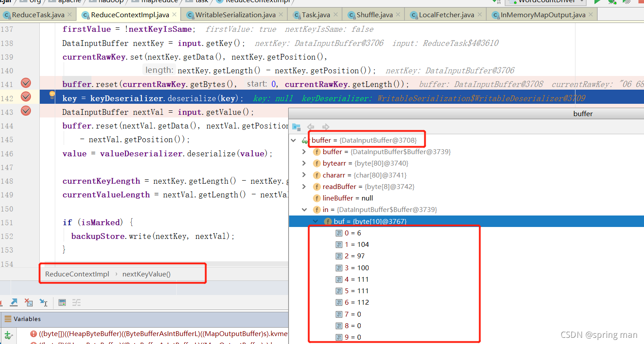Switch to ReduceTask.java tab
Viewport: 644px width, 344px height.
(38, 15)
